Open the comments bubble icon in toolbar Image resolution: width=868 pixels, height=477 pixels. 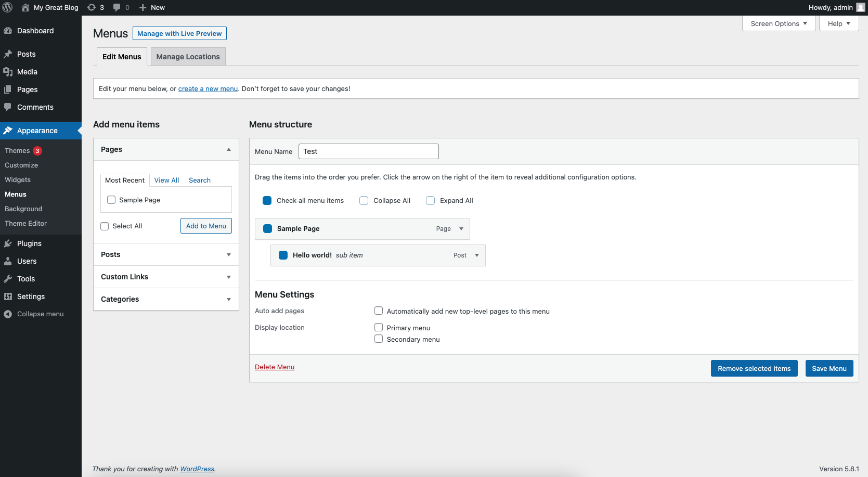pos(116,7)
